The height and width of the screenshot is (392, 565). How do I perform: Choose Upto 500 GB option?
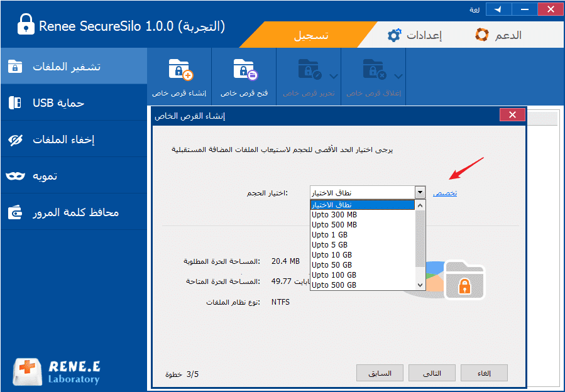click(x=363, y=285)
